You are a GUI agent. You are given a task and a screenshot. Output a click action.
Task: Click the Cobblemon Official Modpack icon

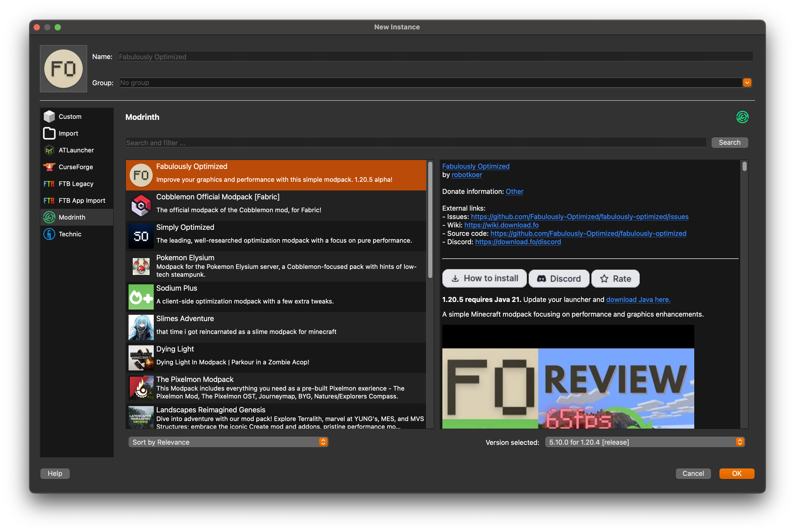[x=141, y=206]
